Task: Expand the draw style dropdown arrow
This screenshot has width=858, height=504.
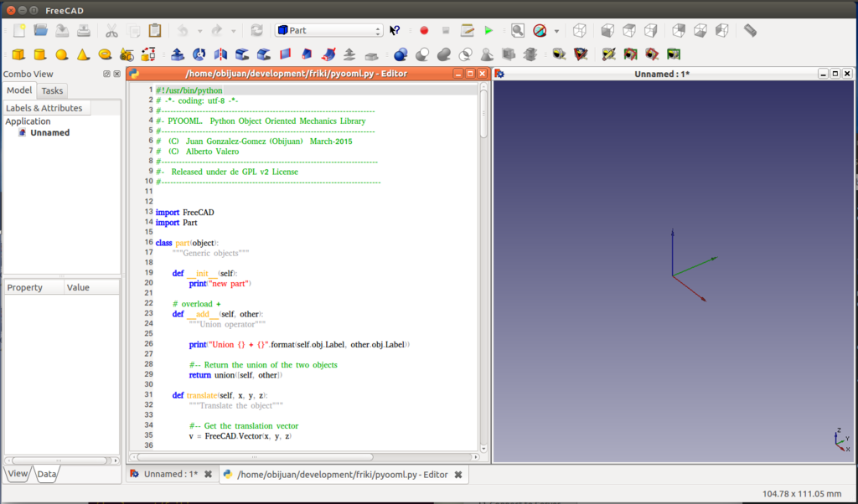Action: [x=556, y=31]
